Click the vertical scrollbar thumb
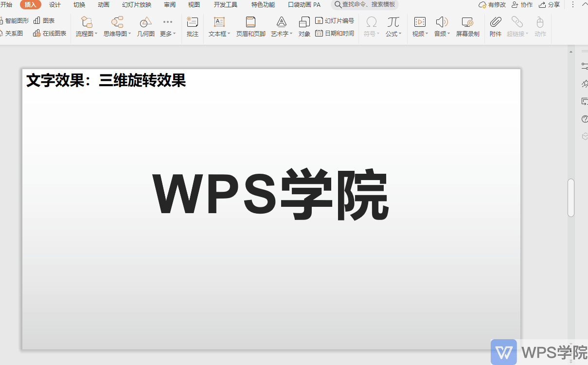 tap(571, 198)
